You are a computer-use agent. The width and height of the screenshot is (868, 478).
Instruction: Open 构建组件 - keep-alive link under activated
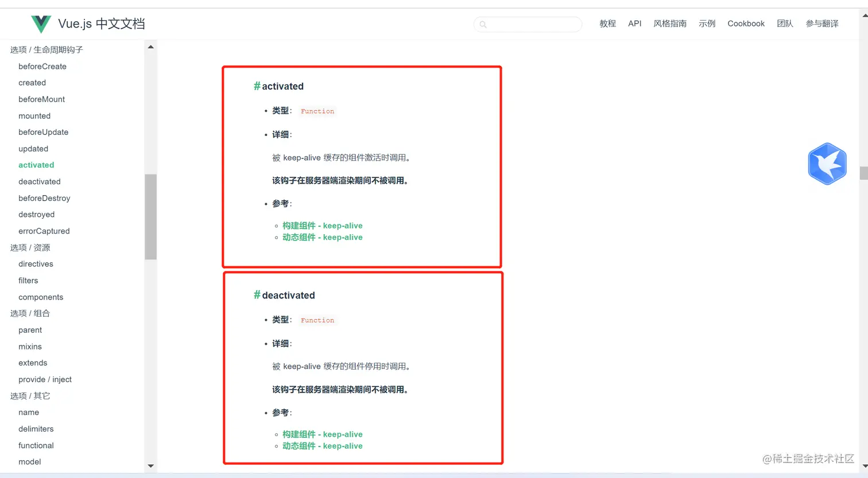pyautogui.click(x=322, y=226)
